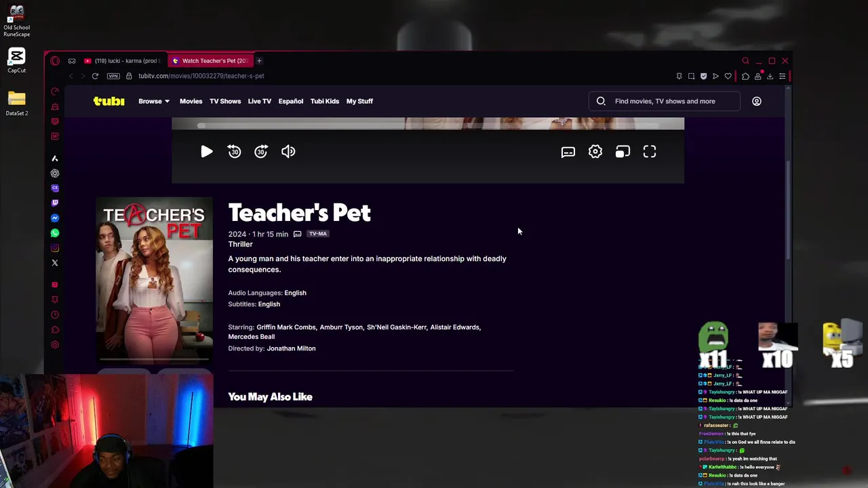Open Twitch in the browser sidebar

[x=55, y=203]
